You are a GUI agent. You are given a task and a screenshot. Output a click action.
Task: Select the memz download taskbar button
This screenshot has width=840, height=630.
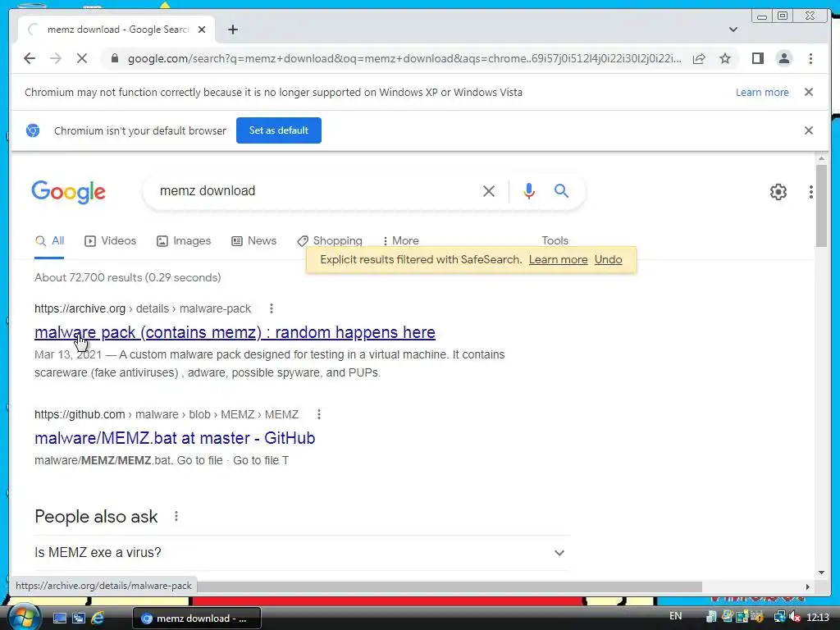click(197, 619)
